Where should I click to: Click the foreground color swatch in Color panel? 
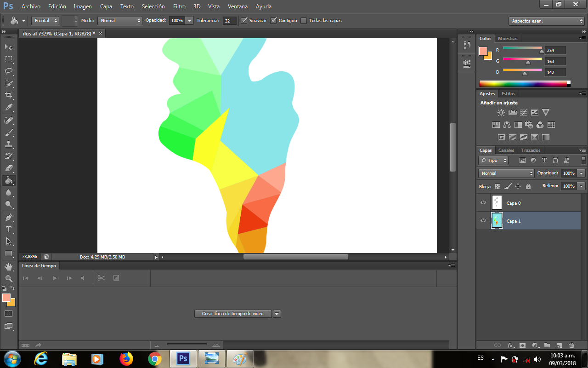(483, 51)
